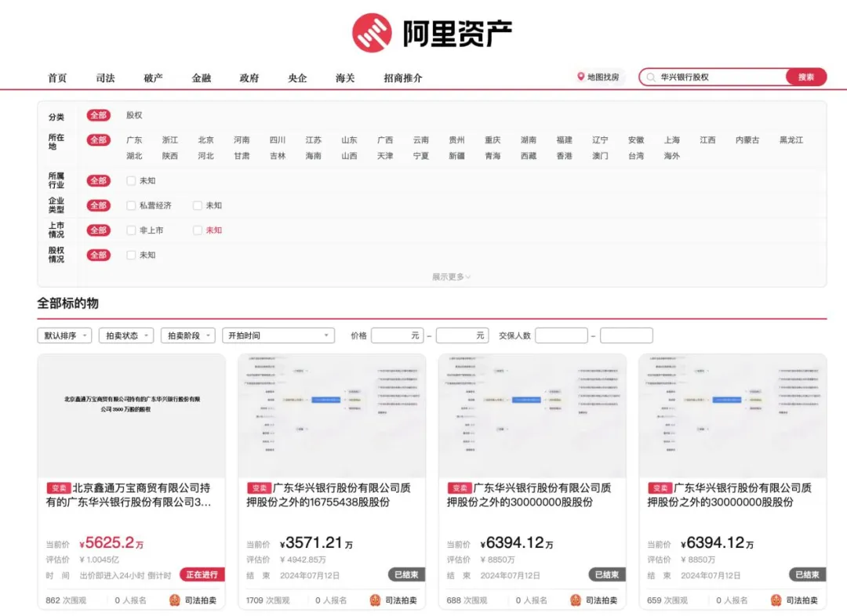Open the 招商推介 navigation tab

tap(403, 78)
